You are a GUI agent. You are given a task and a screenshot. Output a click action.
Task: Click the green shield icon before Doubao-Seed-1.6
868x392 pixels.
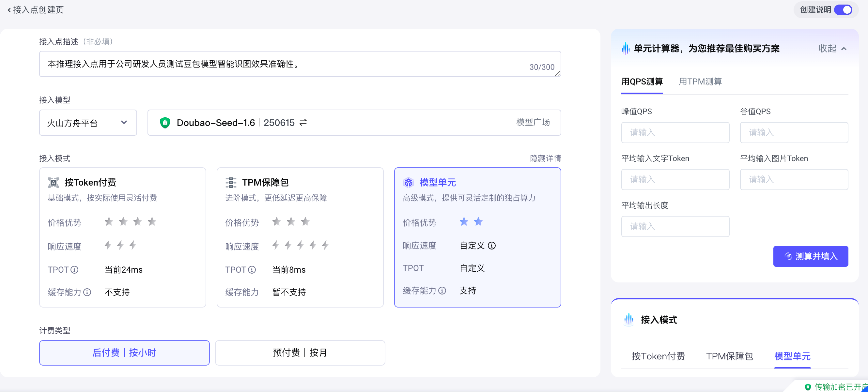point(165,123)
